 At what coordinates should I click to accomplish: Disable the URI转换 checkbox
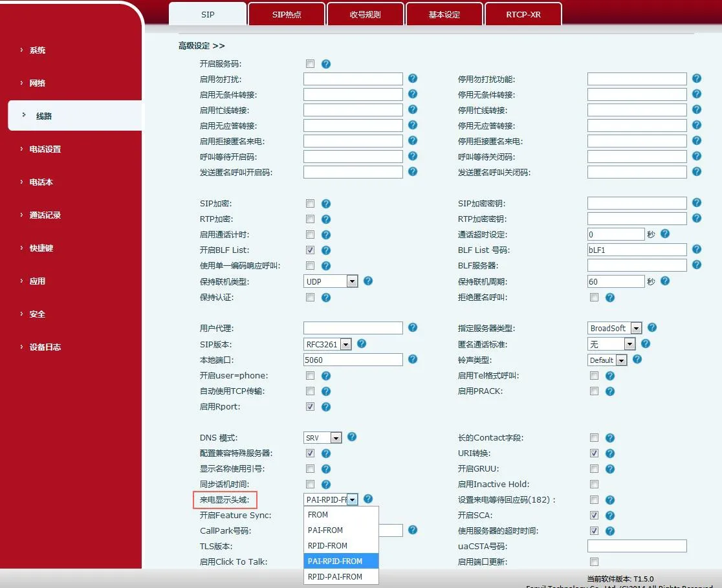coord(594,453)
